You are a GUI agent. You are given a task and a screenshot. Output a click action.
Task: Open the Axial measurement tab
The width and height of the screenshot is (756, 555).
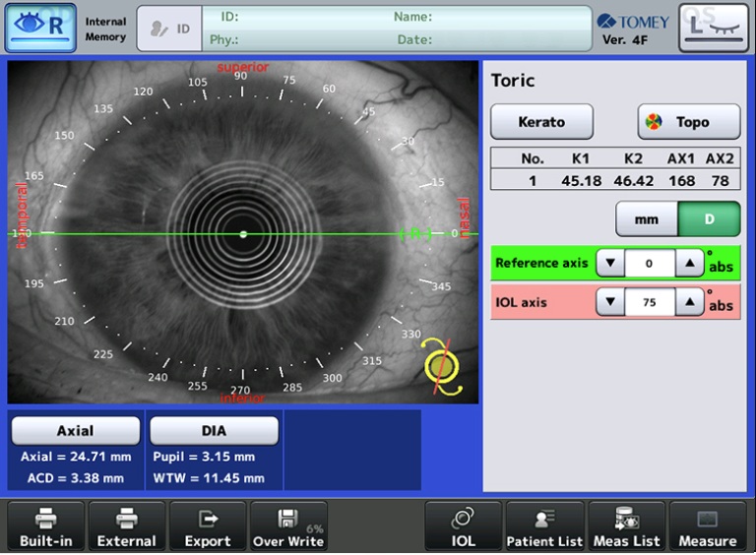(x=75, y=431)
